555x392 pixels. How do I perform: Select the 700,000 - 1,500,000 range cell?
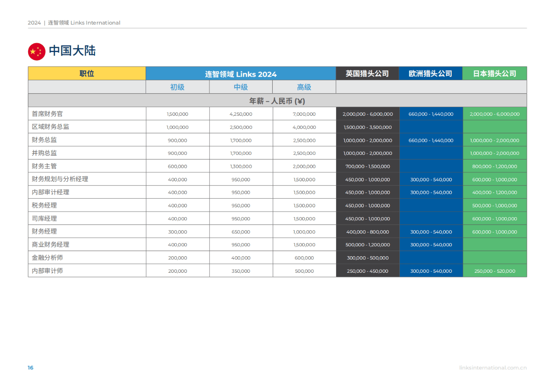368,167
